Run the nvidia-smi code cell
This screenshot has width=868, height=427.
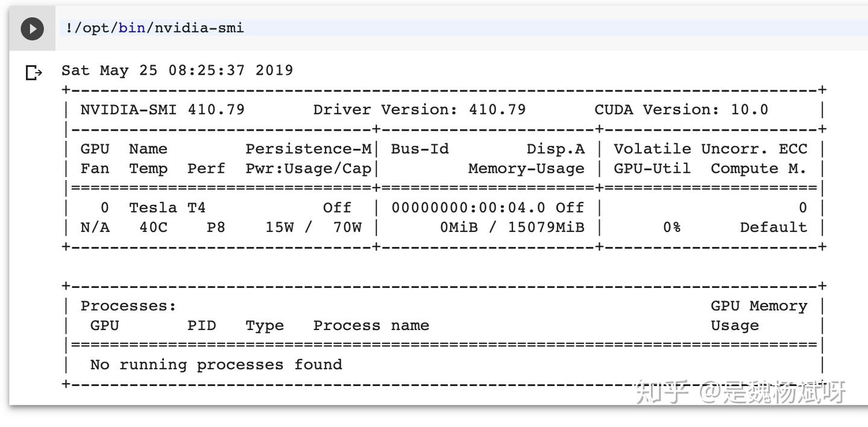pyautogui.click(x=32, y=29)
